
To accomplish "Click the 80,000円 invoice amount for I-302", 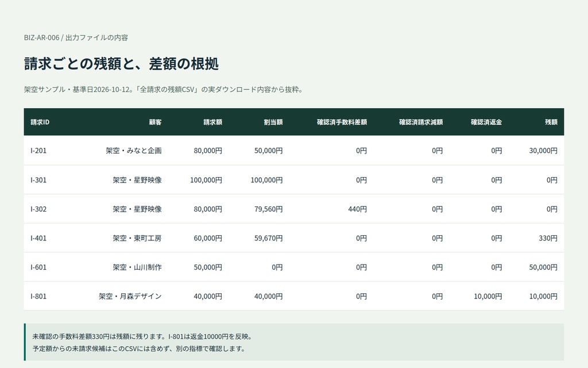I will coord(208,209).
